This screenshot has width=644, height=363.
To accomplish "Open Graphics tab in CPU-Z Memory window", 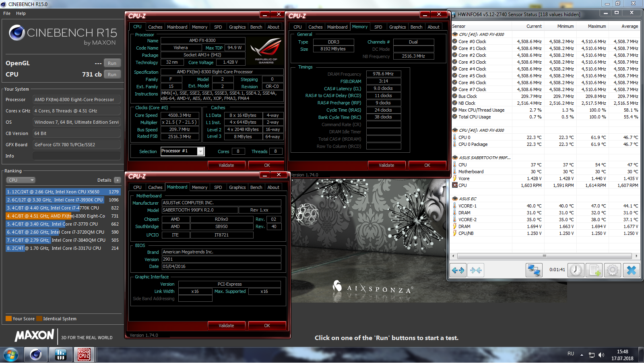I will click(397, 27).
